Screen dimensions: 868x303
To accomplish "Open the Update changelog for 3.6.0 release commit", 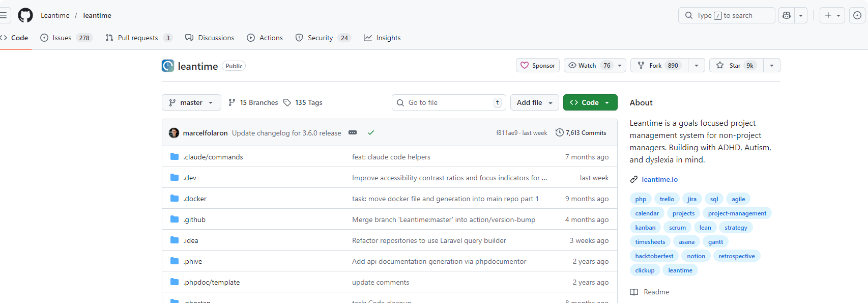I will click(x=286, y=133).
